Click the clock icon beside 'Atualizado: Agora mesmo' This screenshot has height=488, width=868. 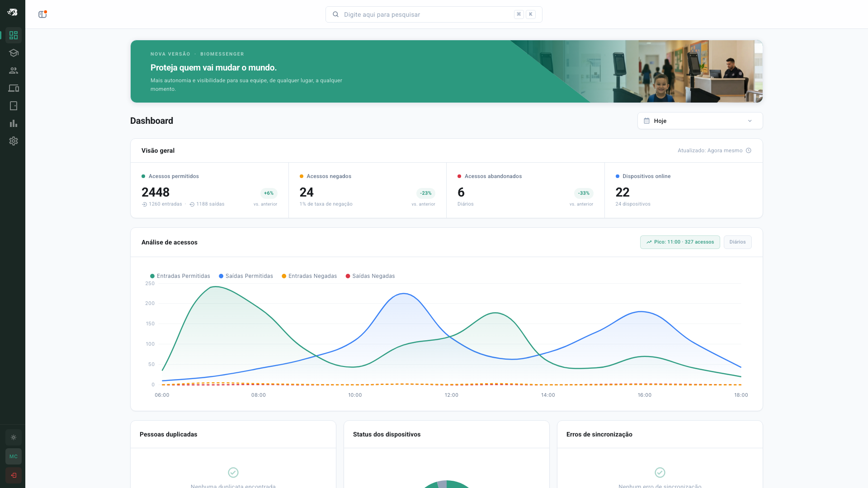click(749, 150)
